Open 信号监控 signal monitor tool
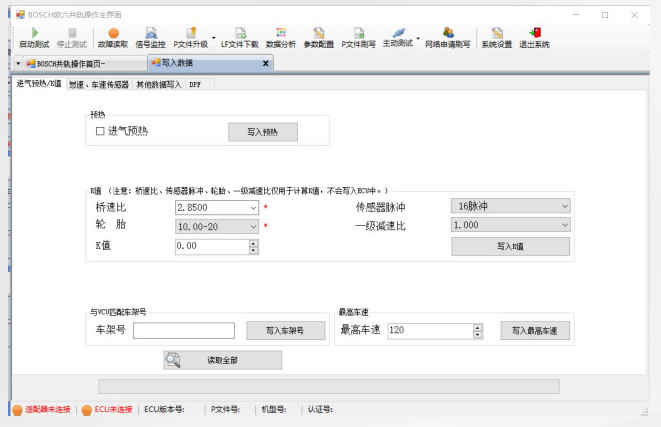Viewport: 661px width, 427px height. coord(151,38)
